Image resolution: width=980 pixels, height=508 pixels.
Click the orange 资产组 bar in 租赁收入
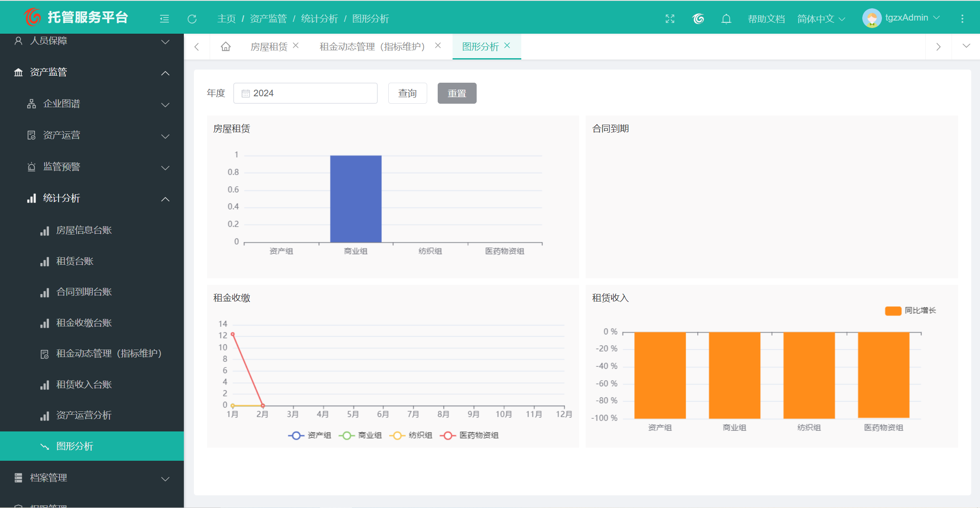point(660,375)
